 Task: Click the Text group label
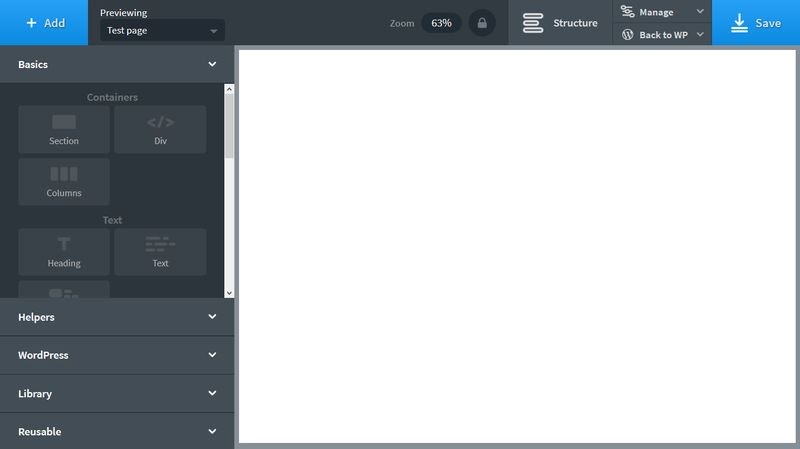pos(112,220)
